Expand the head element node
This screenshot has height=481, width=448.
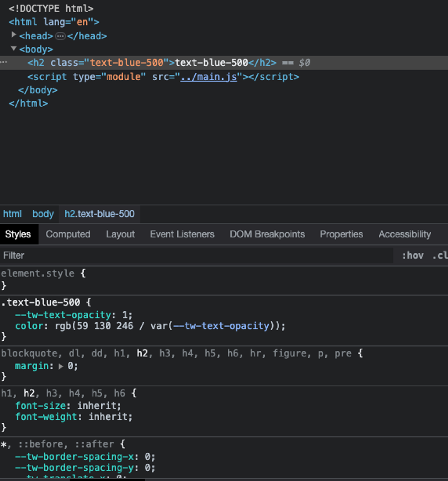[14, 35]
